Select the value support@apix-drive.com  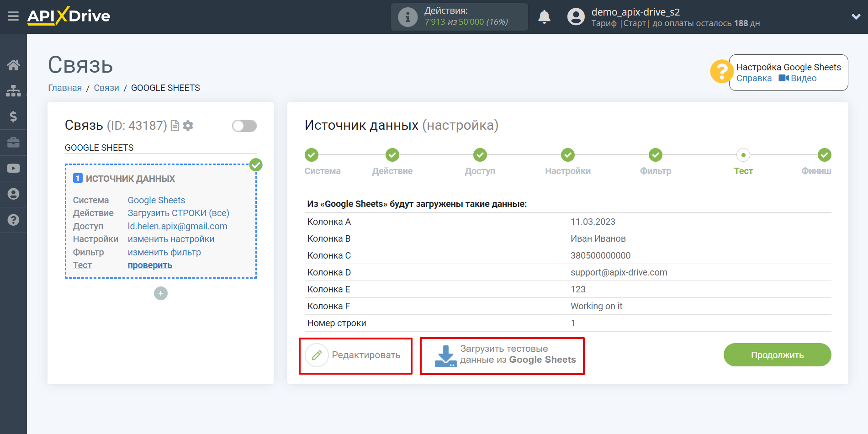click(619, 272)
